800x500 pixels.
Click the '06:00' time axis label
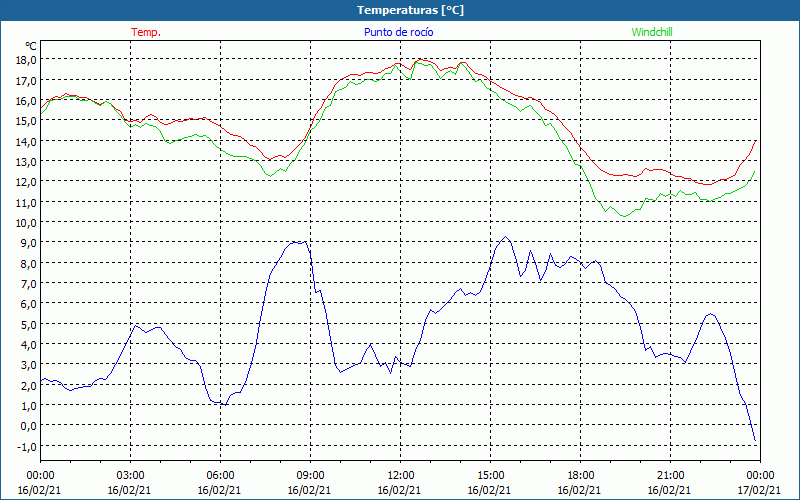click(220, 476)
